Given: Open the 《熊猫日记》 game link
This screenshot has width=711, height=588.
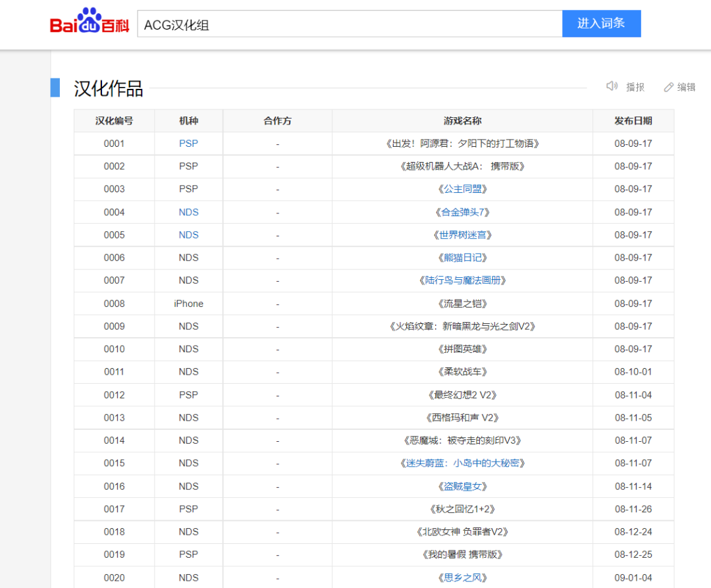Looking at the screenshot, I should point(462,257).
